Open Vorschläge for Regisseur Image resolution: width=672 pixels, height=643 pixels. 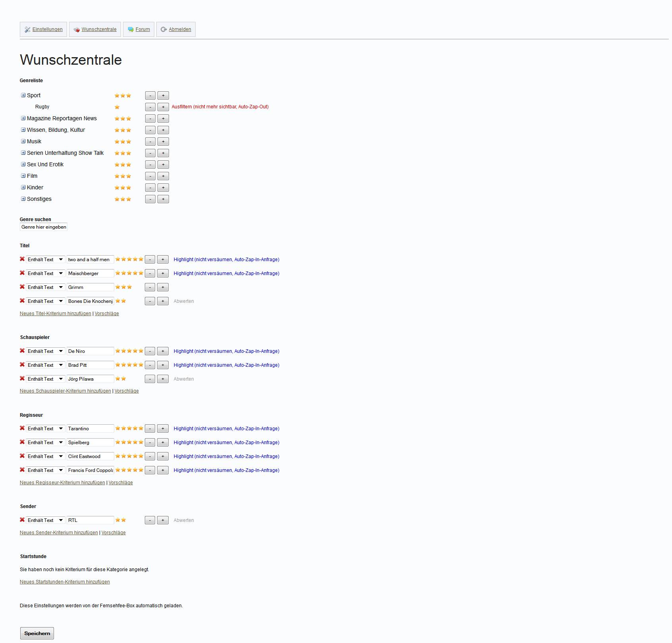coord(121,483)
